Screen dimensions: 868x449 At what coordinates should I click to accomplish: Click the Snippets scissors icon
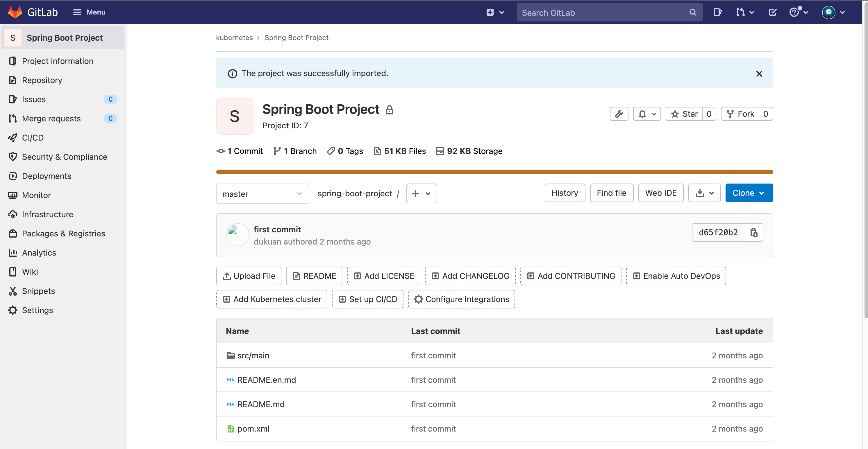[13, 291]
